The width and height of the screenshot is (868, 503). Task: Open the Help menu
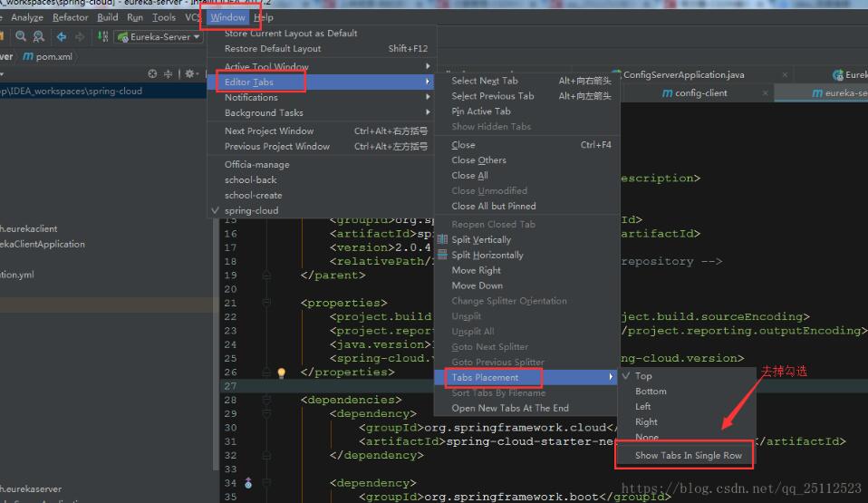click(x=264, y=17)
